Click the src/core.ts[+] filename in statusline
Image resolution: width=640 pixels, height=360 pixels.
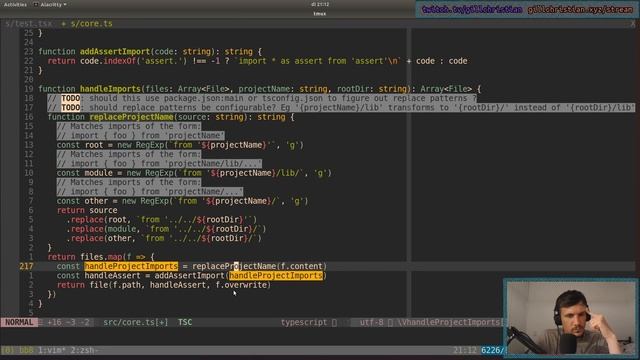[x=136, y=322]
